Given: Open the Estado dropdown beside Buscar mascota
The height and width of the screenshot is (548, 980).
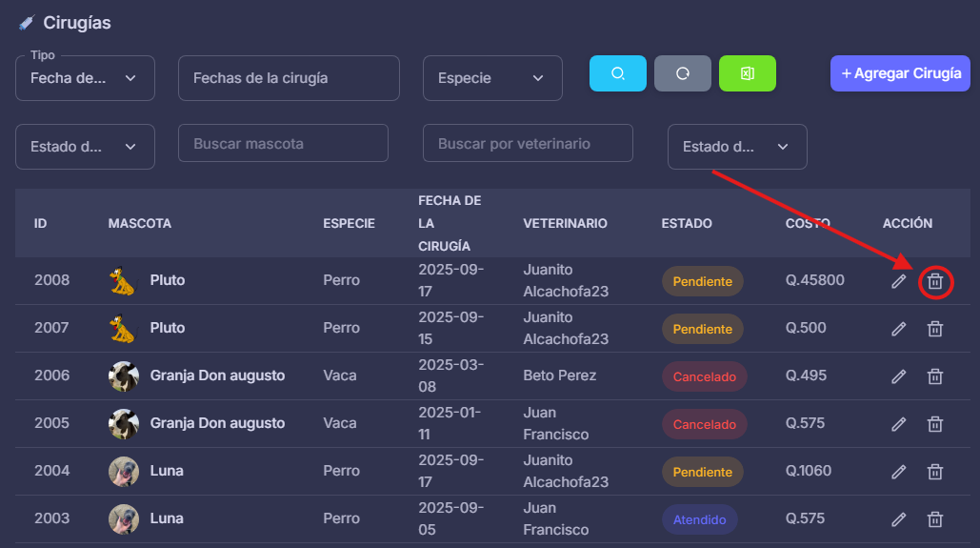Looking at the screenshot, I should (85, 147).
